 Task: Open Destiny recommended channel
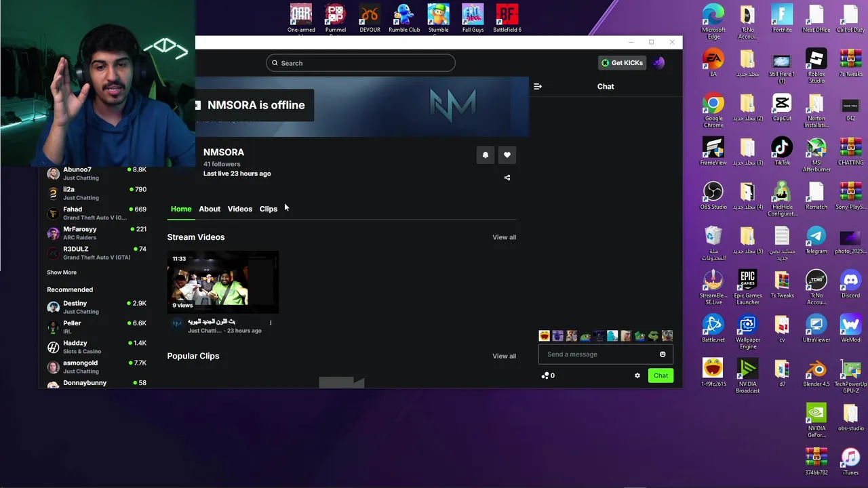(x=96, y=307)
